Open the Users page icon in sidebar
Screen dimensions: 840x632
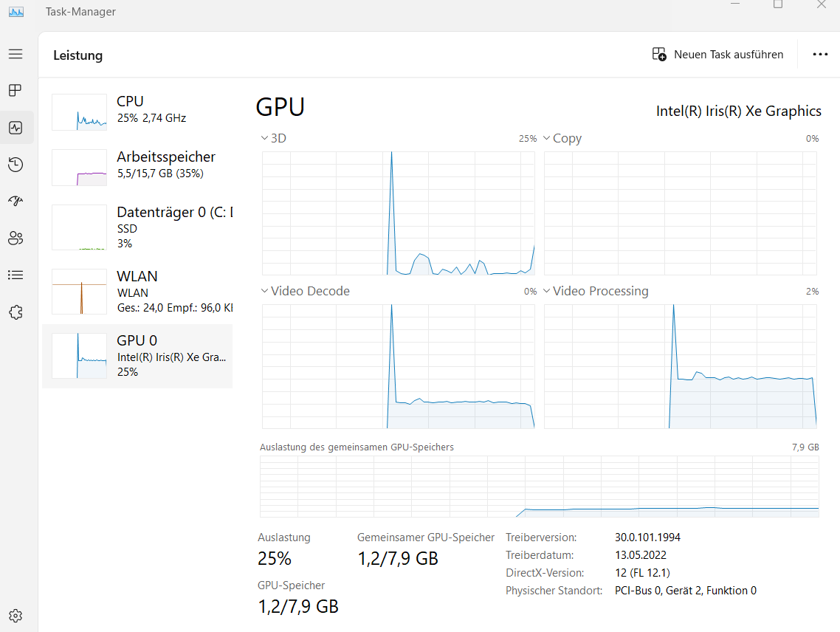(16, 238)
